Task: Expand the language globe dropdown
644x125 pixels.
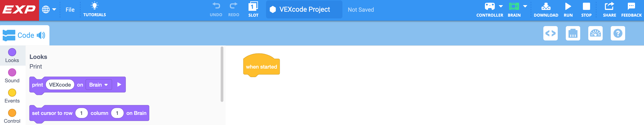Action: pyautogui.click(x=49, y=10)
